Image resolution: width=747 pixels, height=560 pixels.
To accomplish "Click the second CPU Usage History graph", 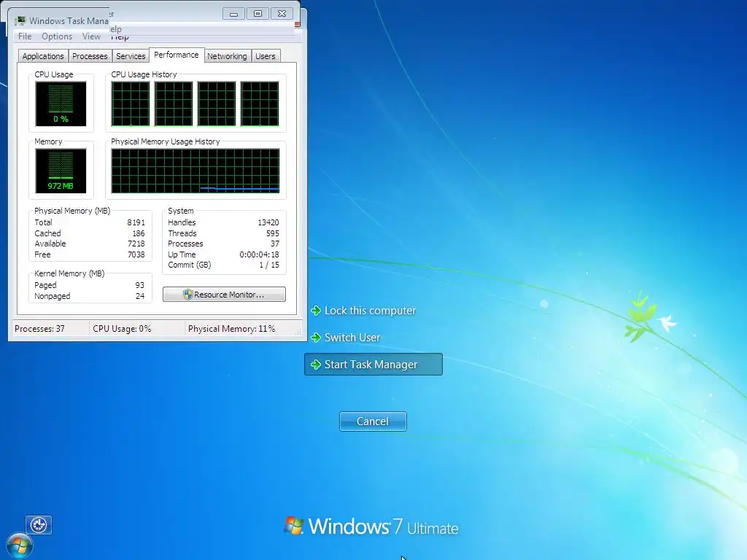I will (174, 104).
